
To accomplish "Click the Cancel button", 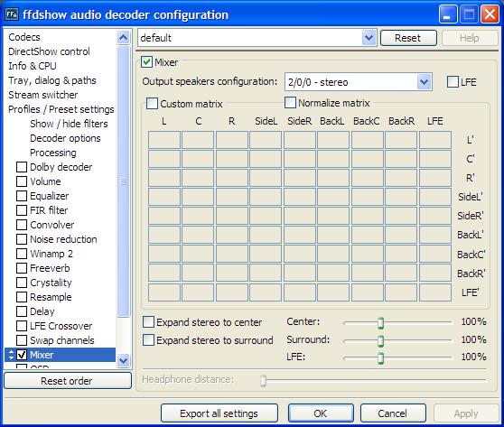I will point(393,413).
